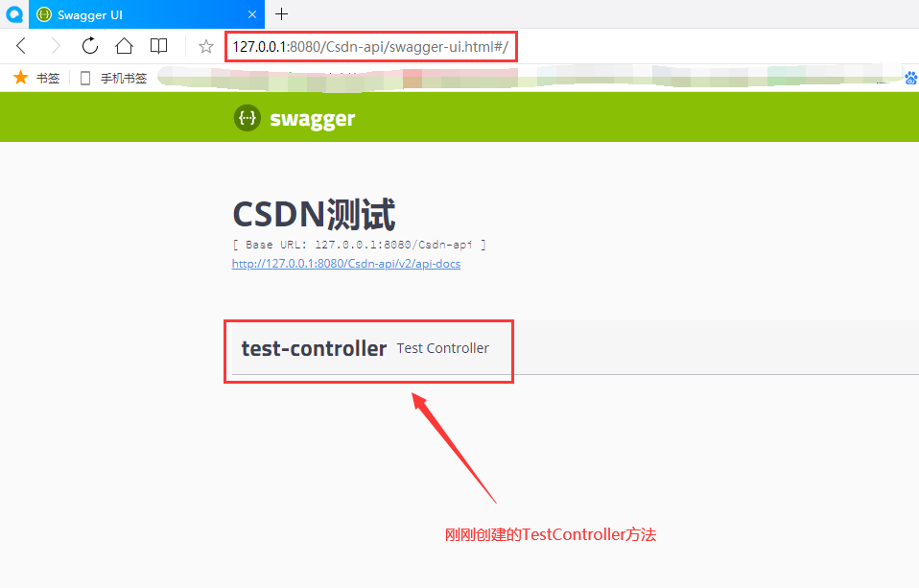Image resolution: width=919 pixels, height=588 pixels.
Task: Click the address bar URL field
Action: point(370,46)
